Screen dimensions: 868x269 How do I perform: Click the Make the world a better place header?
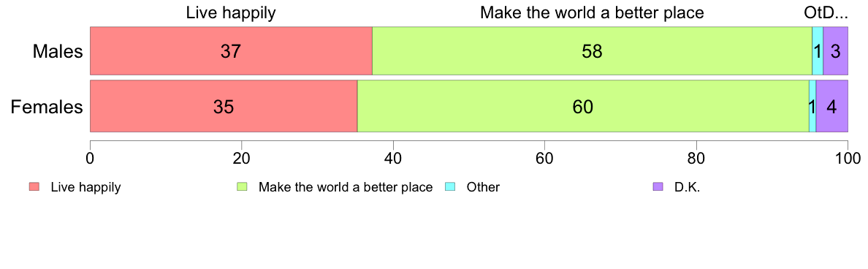[x=592, y=12]
